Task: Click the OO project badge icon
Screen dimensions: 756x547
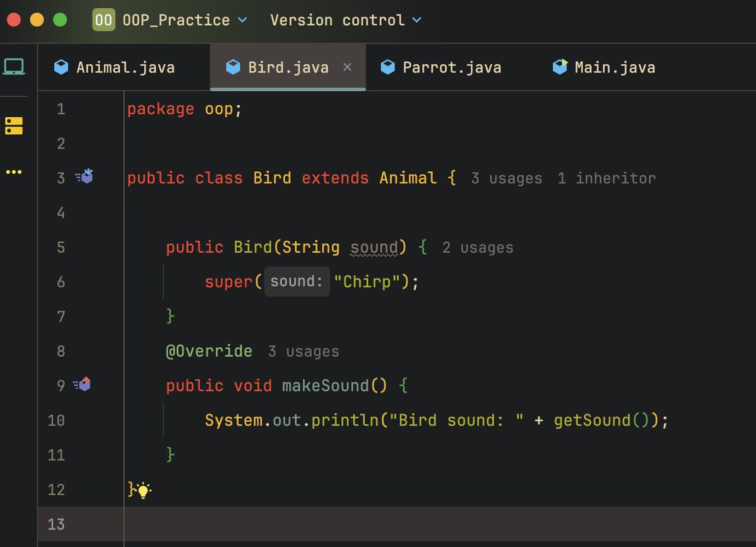Action: pyautogui.click(x=103, y=20)
